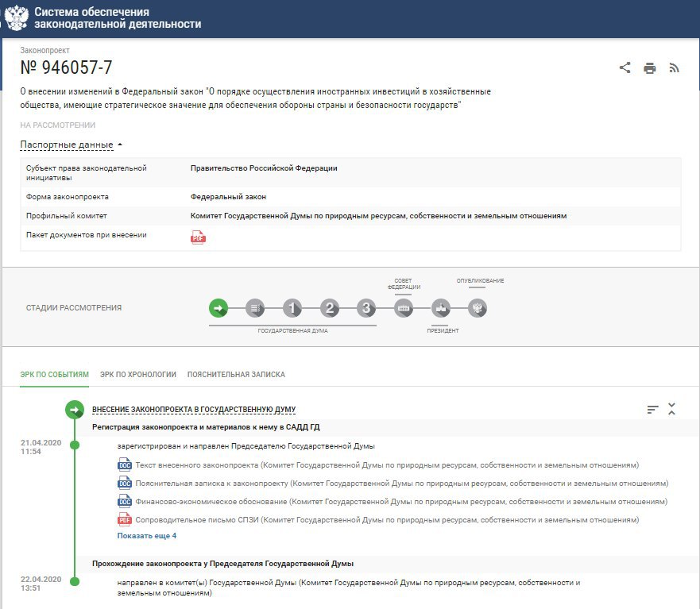This screenshot has height=609, width=700.
Task: Click Пакет документов при внесении label
Action: tap(86, 235)
